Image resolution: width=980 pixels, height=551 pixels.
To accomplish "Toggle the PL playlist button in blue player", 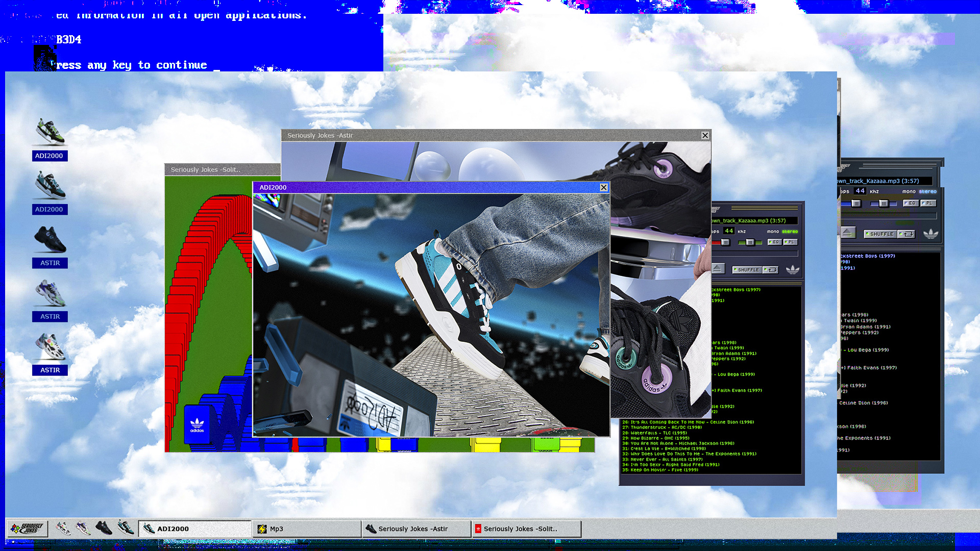I will 928,203.
